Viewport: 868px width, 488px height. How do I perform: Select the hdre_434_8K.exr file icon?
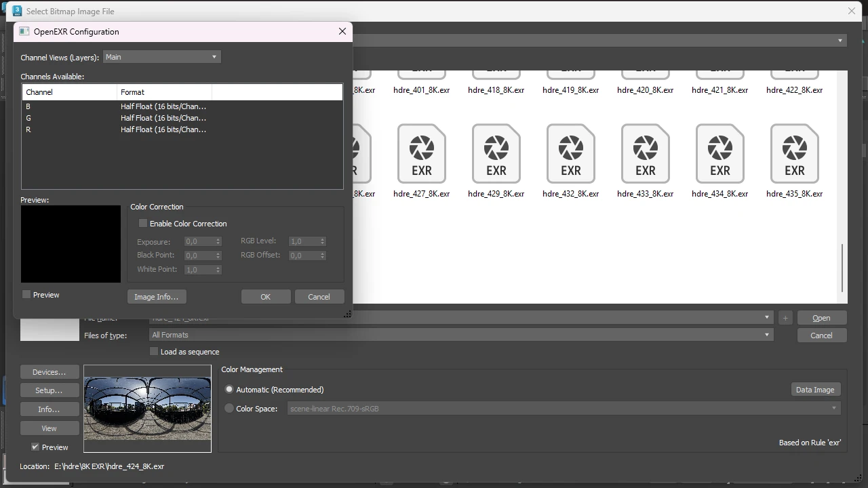click(x=719, y=154)
